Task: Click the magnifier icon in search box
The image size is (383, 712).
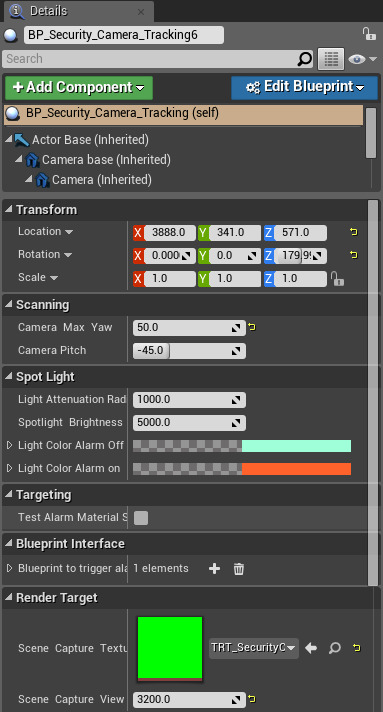Action: (305, 59)
